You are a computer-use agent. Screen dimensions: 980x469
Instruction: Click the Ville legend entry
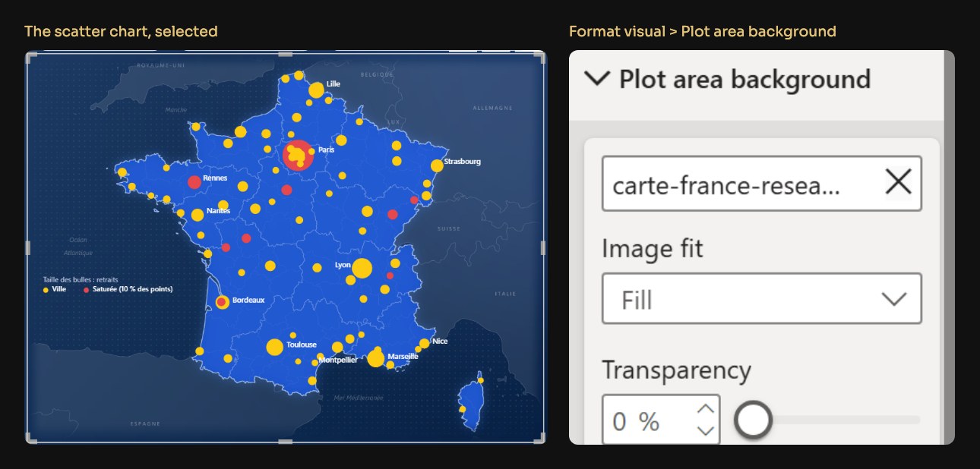54,289
